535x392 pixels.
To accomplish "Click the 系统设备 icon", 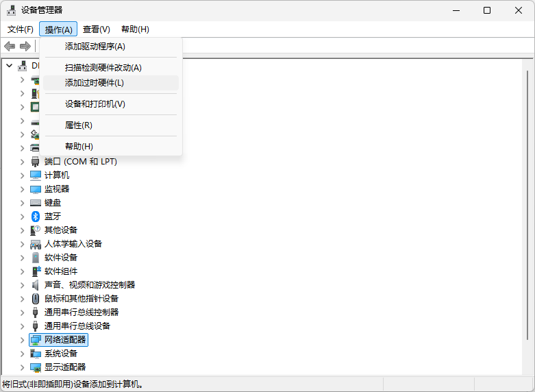I will click(36, 354).
